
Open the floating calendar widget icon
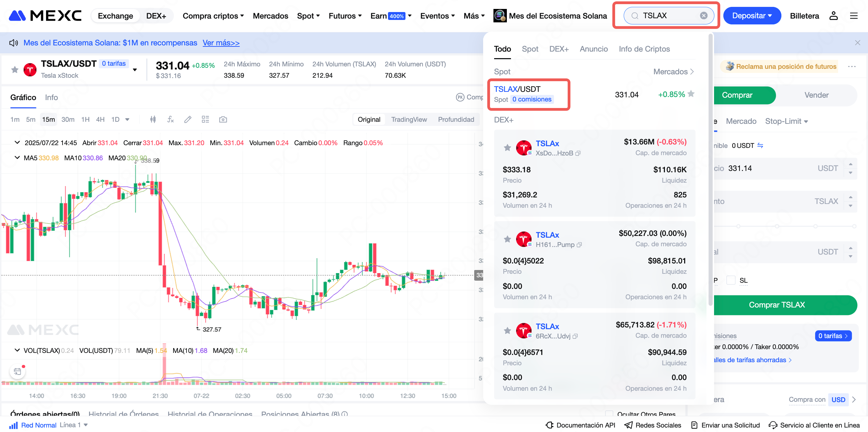[18, 372]
